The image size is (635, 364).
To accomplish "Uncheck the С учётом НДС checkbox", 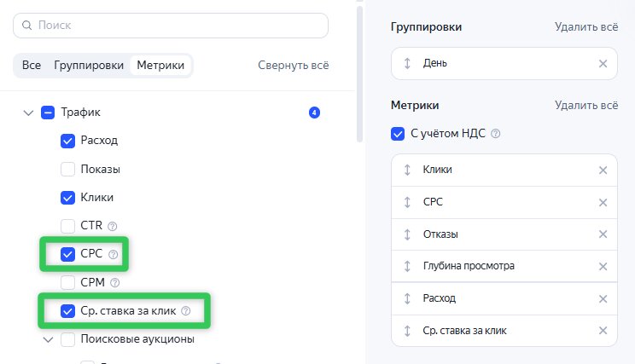I will pos(398,134).
